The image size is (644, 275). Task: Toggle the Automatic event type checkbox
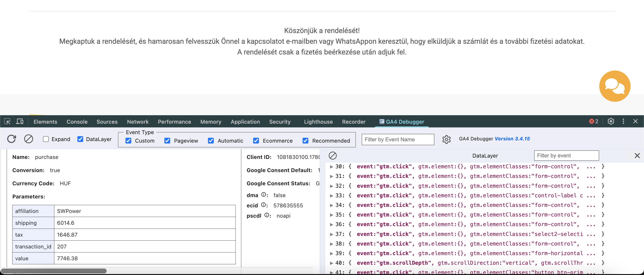[211, 141]
